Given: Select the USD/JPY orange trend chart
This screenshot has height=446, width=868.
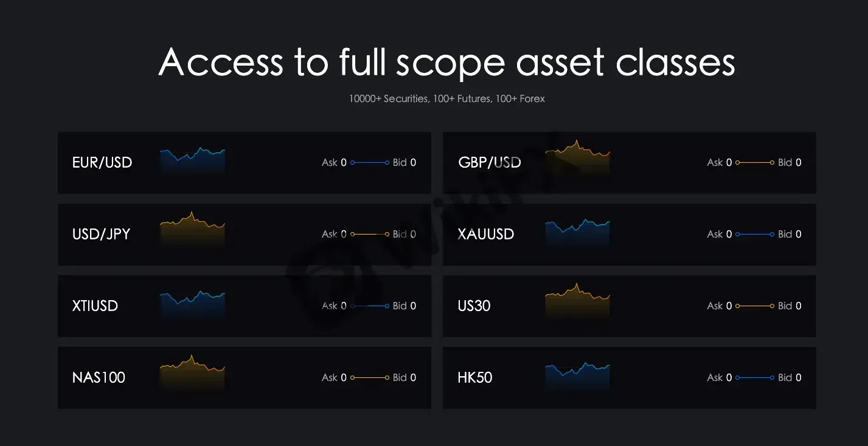Looking at the screenshot, I should click(x=192, y=230).
